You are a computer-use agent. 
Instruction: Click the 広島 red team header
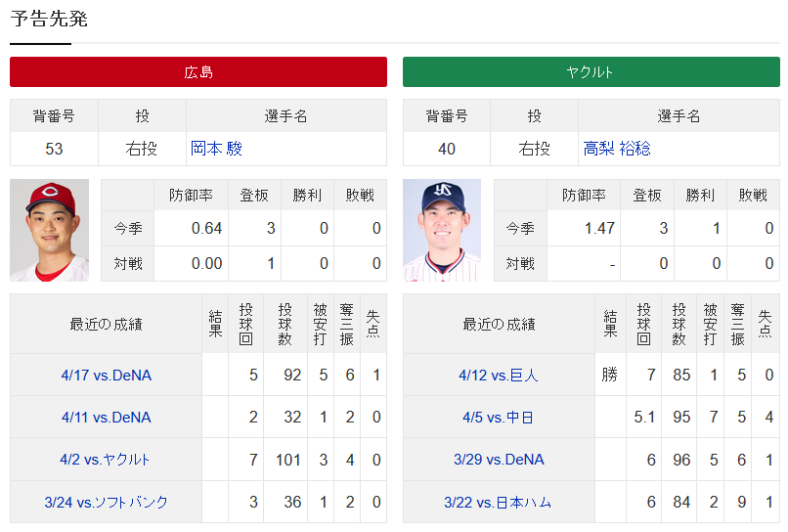[x=198, y=72]
